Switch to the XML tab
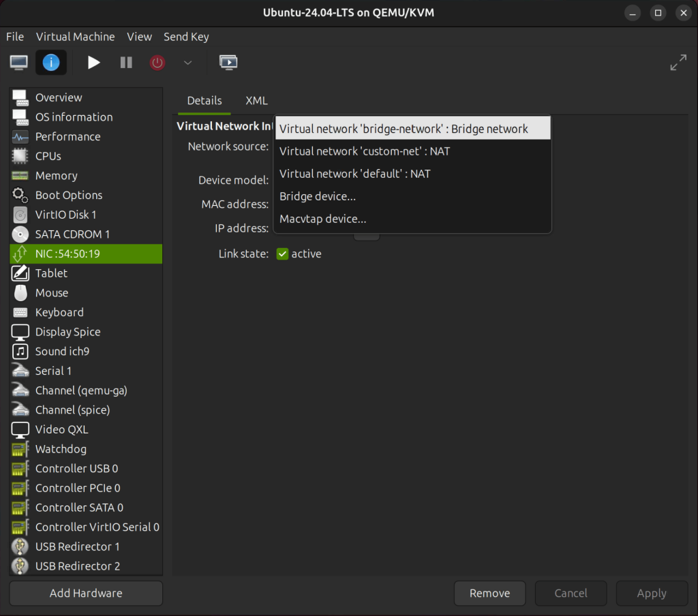Screen dimensions: 698x616 click(x=256, y=100)
